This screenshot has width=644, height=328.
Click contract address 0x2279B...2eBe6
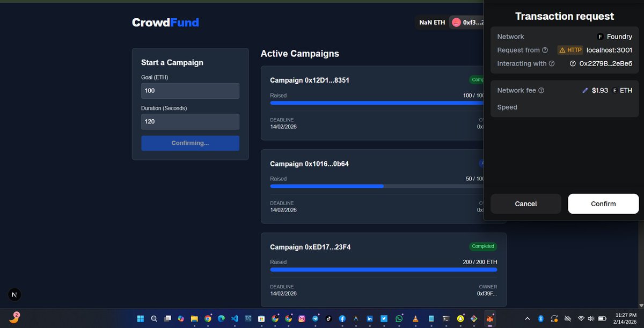(x=606, y=63)
